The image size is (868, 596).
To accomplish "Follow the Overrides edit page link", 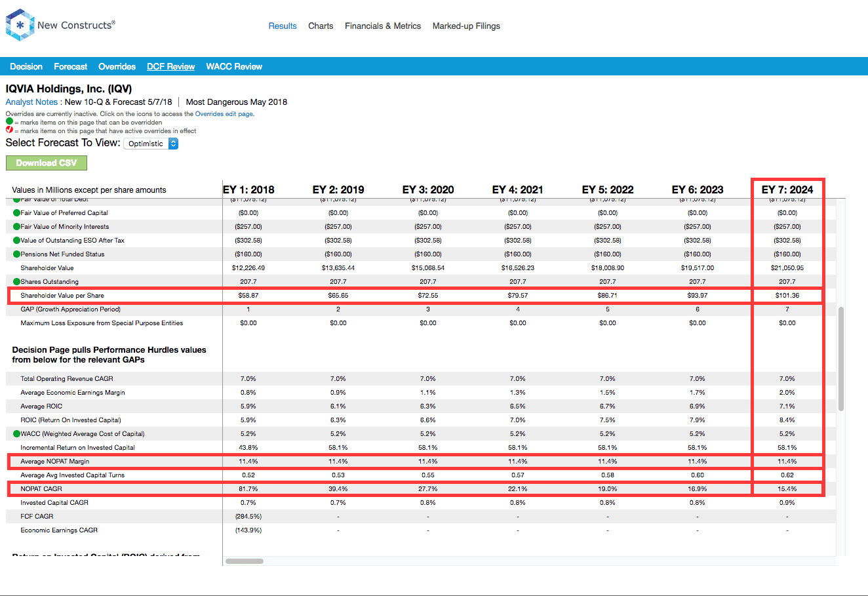I will tap(224, 113).
